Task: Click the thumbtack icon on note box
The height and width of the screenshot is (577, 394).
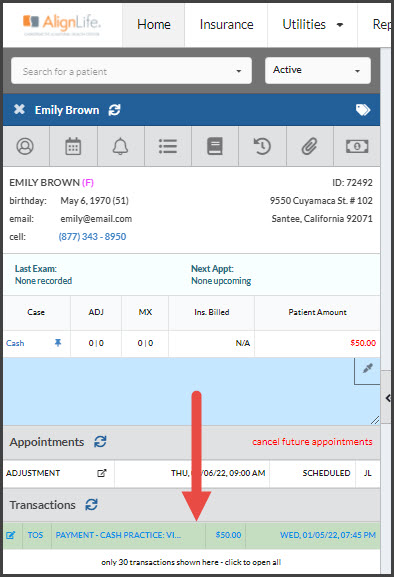Action: tap(367, 368)
